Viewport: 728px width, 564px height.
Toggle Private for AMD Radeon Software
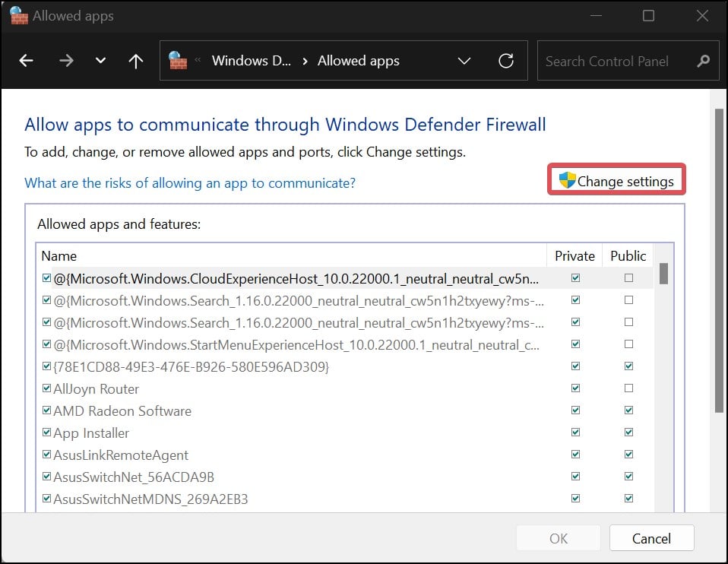[x=576, y=410]
